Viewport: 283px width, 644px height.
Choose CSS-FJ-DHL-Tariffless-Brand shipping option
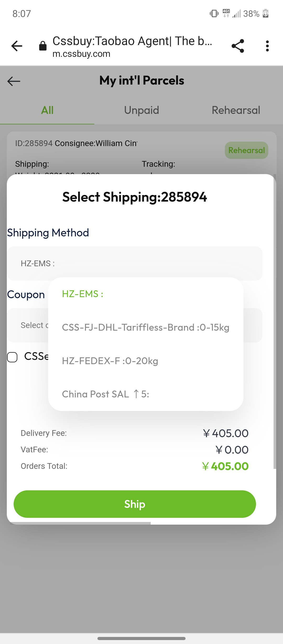pos(145,327)
